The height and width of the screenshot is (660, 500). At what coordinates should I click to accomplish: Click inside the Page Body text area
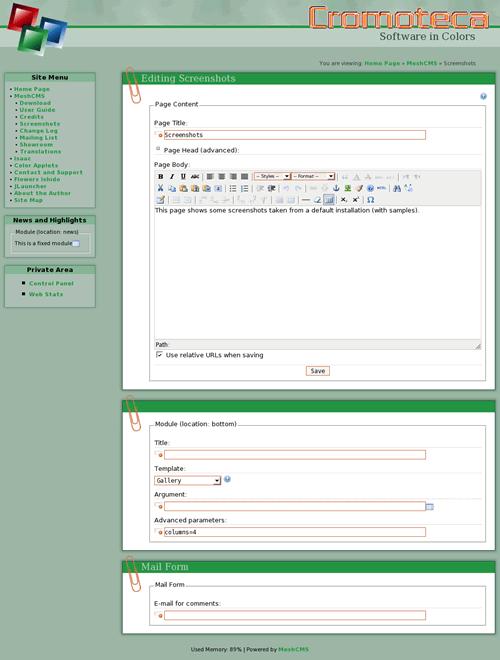pos(317,273)
